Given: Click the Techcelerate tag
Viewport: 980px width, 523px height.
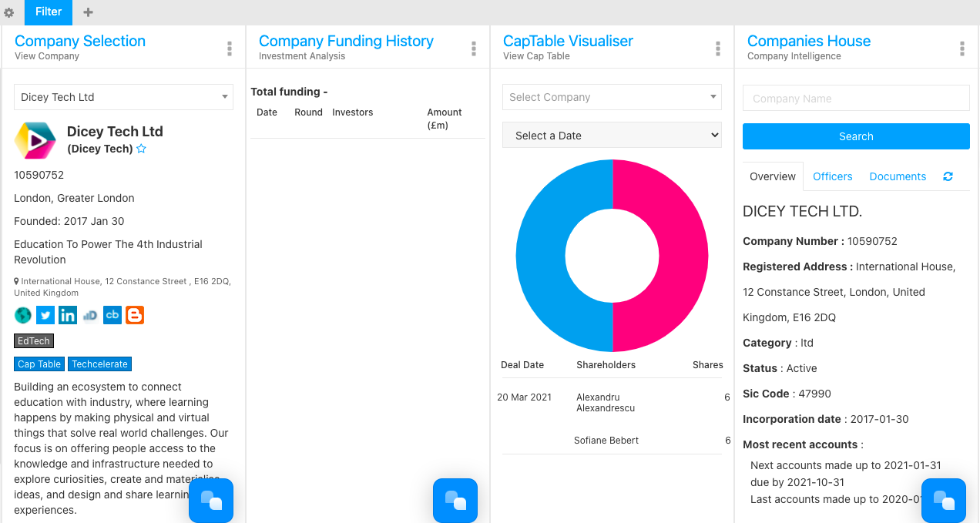Looking at the screenshot, I should (x=100, y=364).
